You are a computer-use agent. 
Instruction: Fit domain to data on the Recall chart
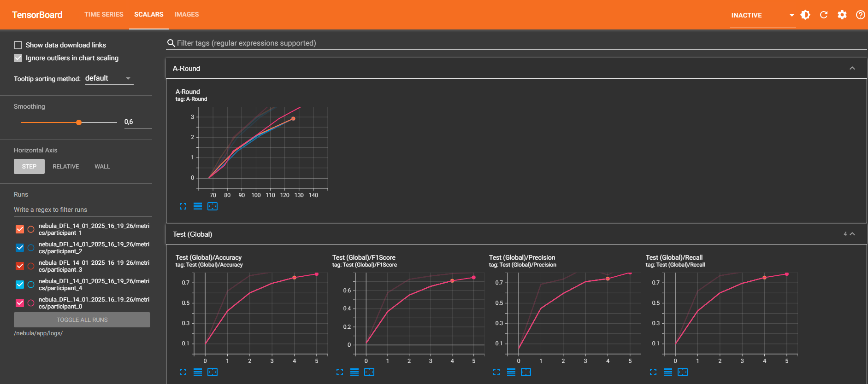683,372
